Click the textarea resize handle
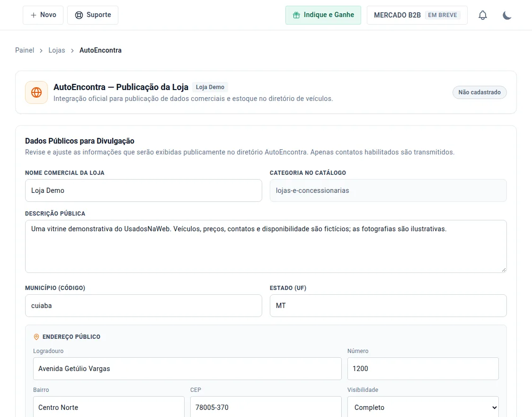The image size is (532, 417). coord(504,270)
